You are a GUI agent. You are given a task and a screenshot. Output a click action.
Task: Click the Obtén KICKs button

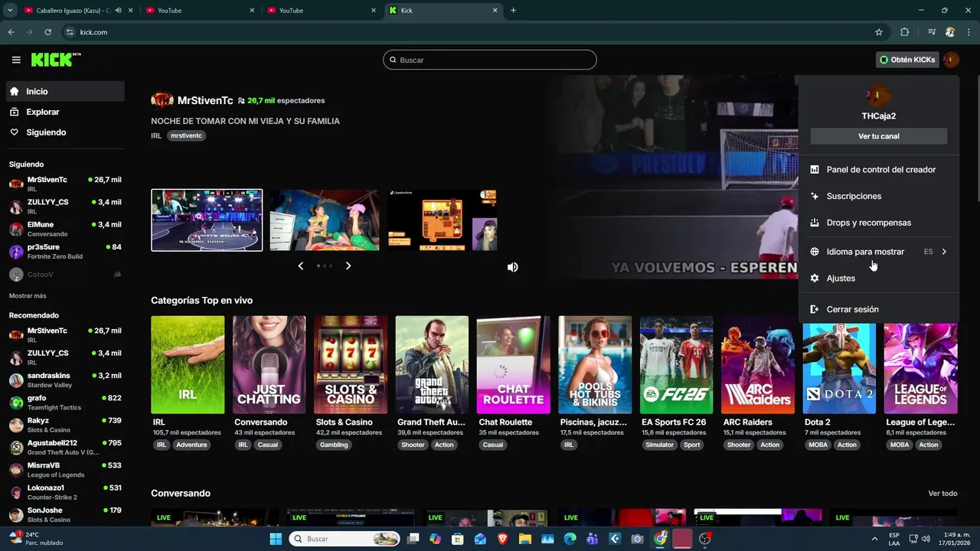tap(907, 60)
